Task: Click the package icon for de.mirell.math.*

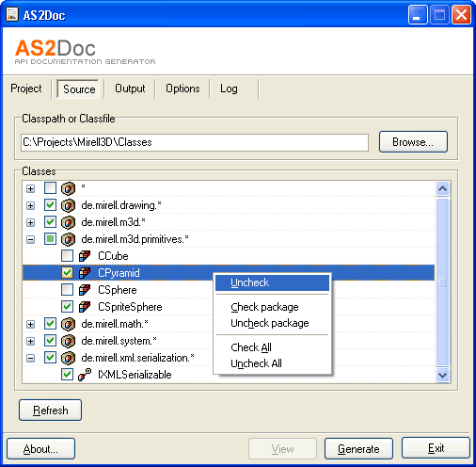Action: tap(68, 324)
